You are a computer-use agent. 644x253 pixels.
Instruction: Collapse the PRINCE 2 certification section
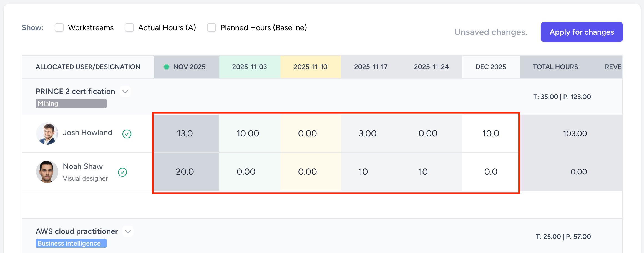(x=125, y=92)
